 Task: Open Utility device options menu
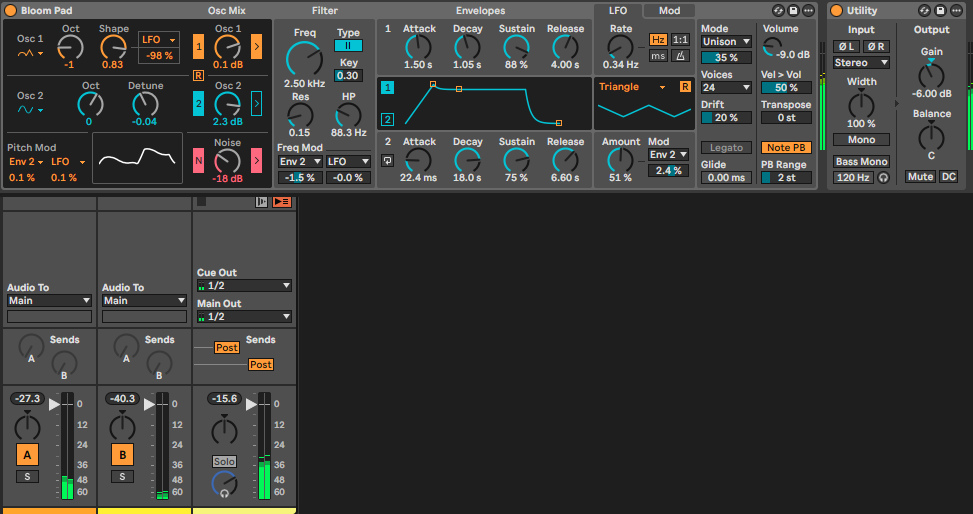pyautogui.click(x=956, y=11)
